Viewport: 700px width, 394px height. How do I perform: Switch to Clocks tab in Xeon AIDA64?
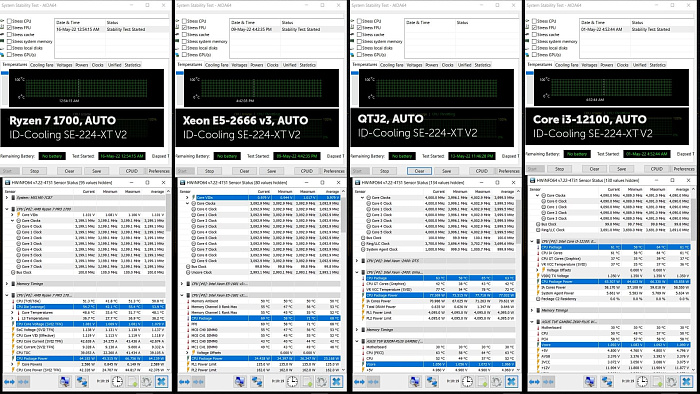(273, 65)
